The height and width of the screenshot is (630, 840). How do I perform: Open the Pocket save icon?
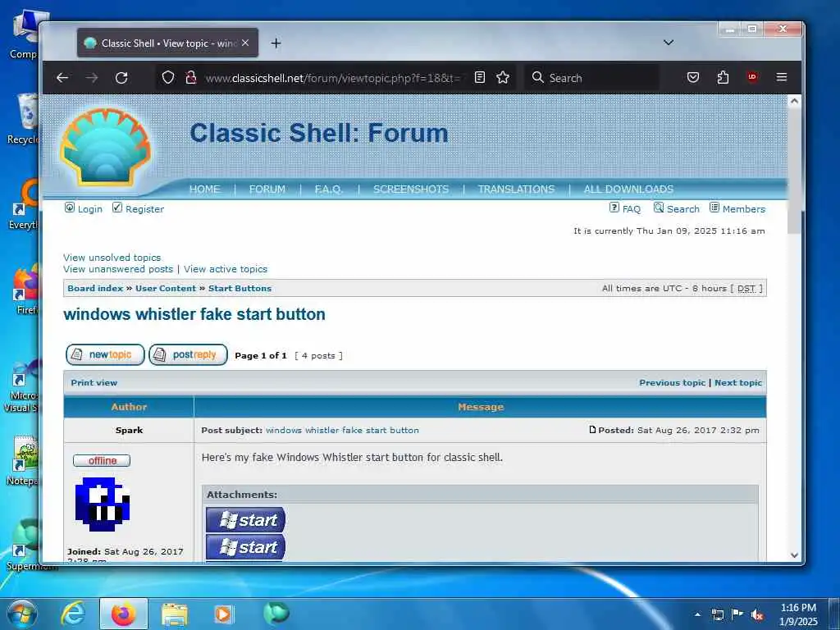point(692,78)
